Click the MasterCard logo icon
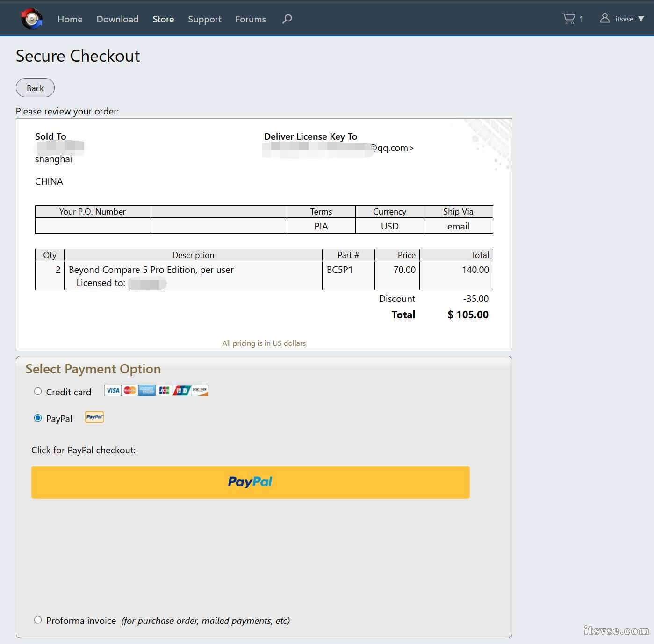 [130, 390]
